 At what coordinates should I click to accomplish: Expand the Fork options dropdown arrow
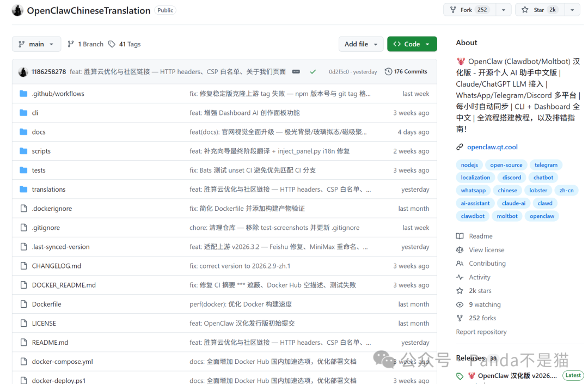(504, 10)
